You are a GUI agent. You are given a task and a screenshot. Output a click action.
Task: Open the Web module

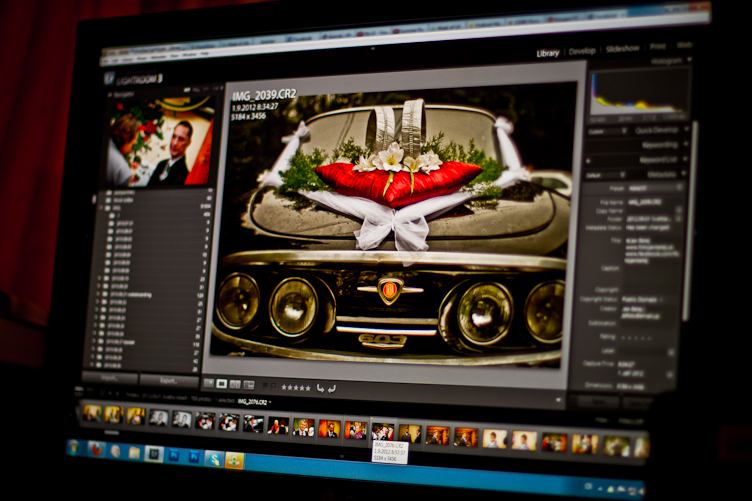tap(684, 45)
